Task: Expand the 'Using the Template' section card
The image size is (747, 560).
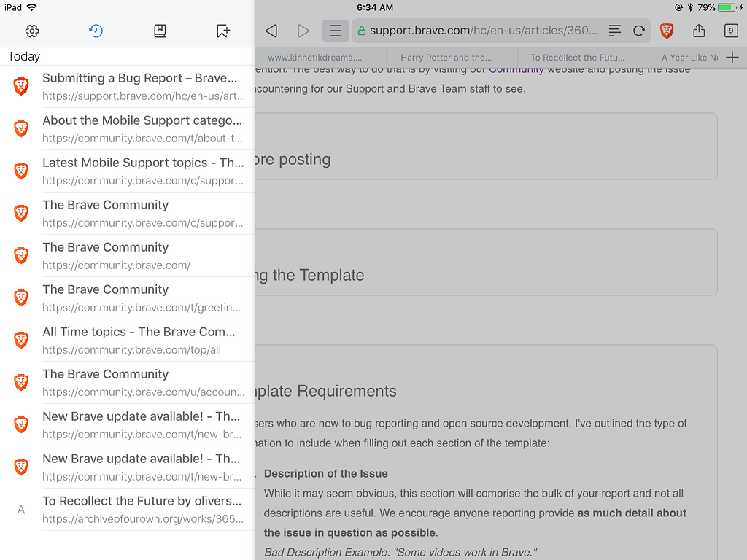Action: (x=486, y=262)
